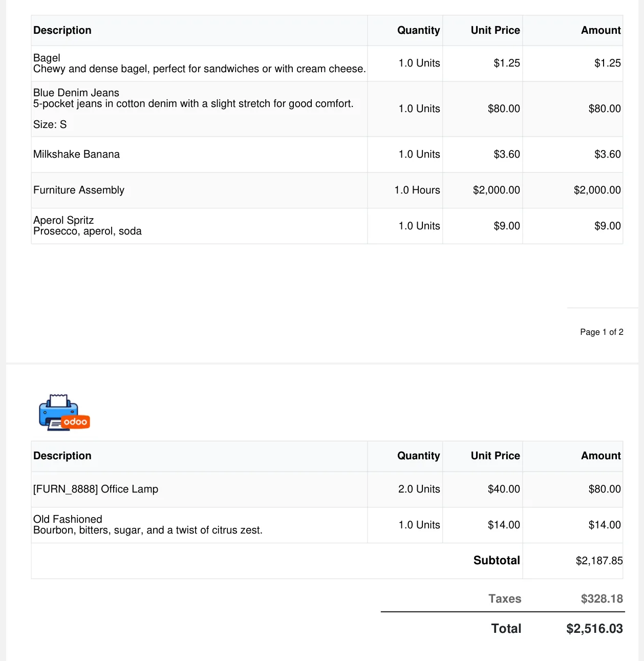Click the Description header on page one

pyautogui.click(x=62, y=30)
